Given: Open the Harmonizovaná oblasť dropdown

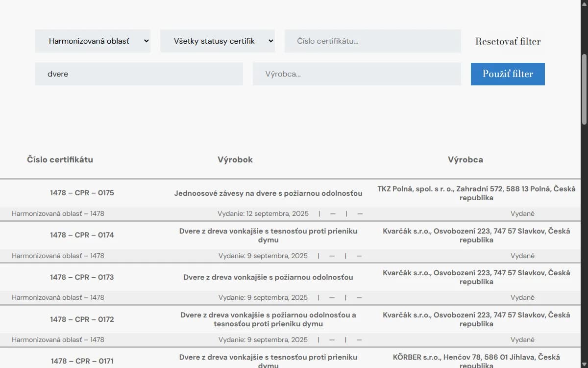Looking at the screenshot, I should (x=93, y=41).
